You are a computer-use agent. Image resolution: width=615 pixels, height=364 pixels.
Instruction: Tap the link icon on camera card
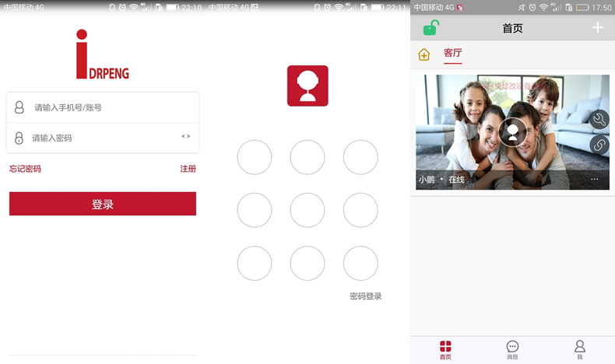[x=599, y=144]
